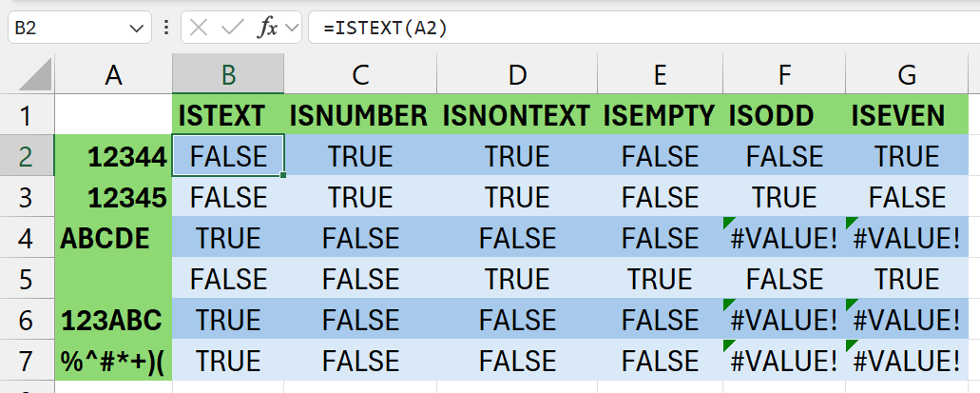This screenshot has width=980, height=393.
Task: Click ISEVEN TRUE cell in row 2
Action: [907, 156]
